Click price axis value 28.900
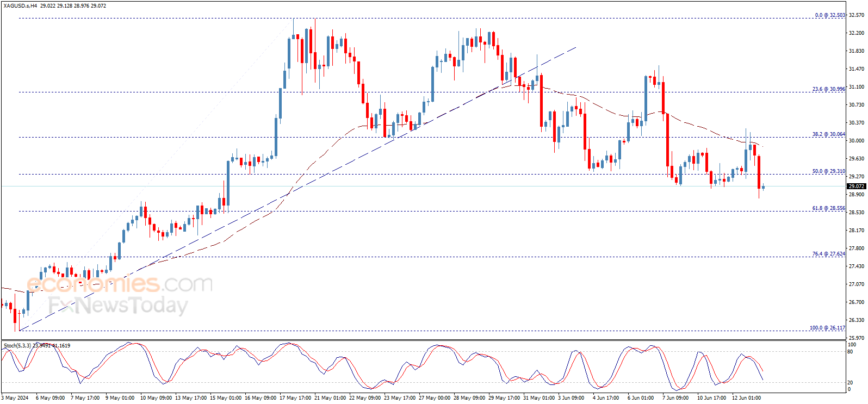This screenshot has height=404, width=868. (857, 195)
